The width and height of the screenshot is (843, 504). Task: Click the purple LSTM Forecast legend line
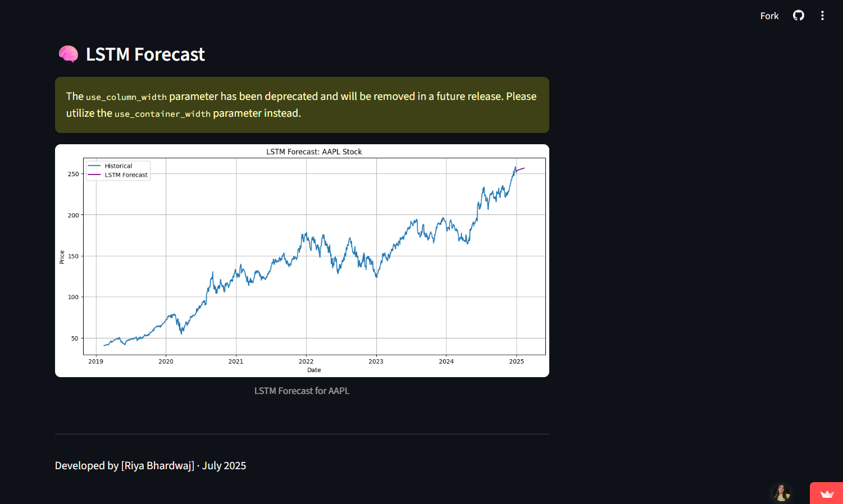click(94, 175)
